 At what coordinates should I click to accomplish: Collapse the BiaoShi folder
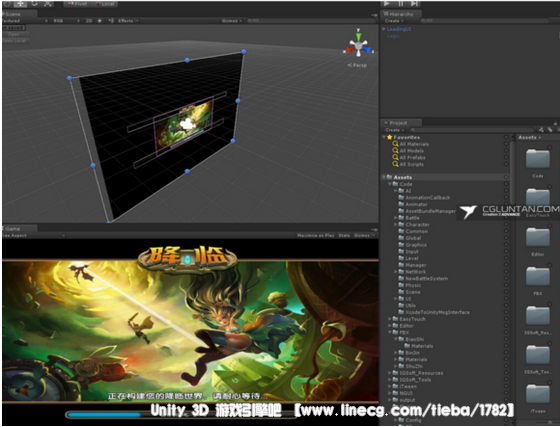point(396,339)
